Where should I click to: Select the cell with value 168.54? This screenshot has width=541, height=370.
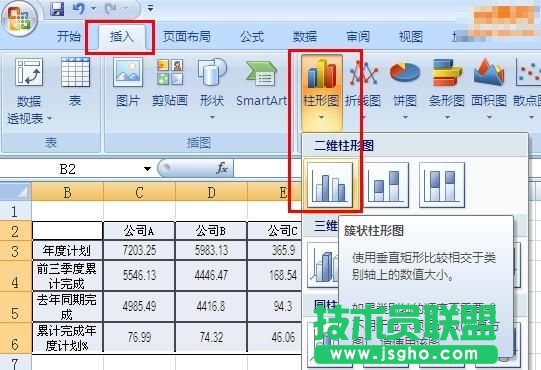point(276,276)
